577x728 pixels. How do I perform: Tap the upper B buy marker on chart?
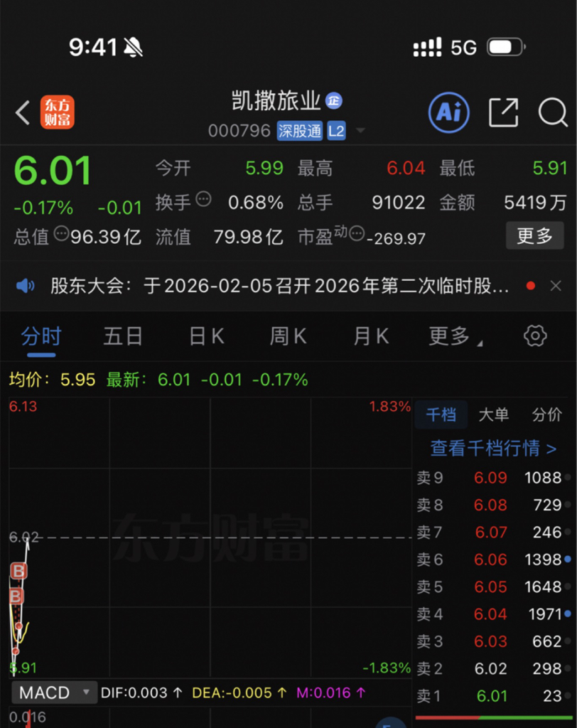click(x=18, y=571)
